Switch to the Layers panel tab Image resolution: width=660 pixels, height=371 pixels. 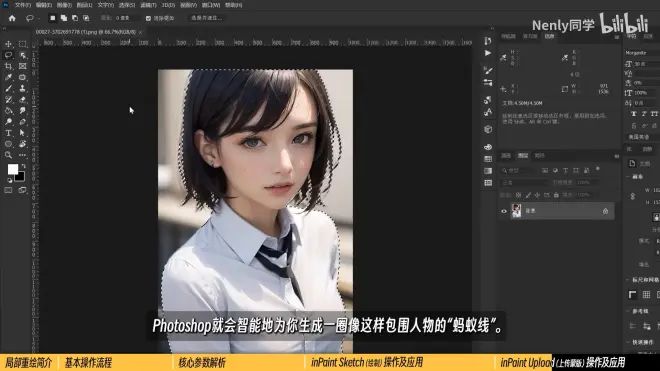pyautogui.click(x=523, y=155)
